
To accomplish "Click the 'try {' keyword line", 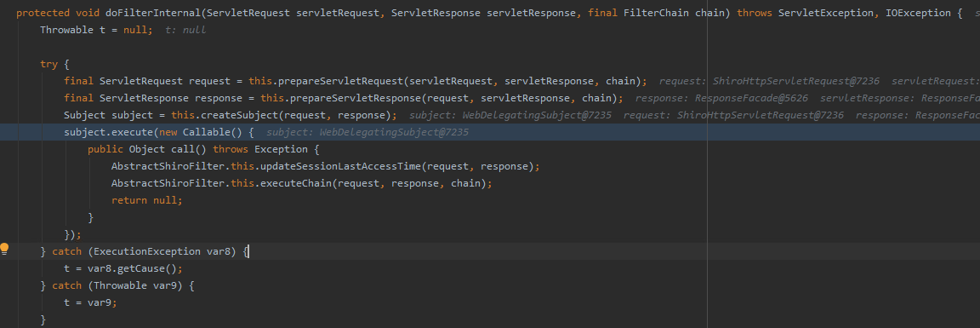I will (54, 64).
